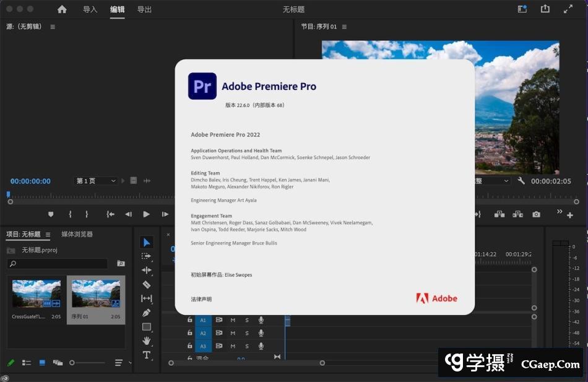Screen dimensions: 588x382
Task: Toggle lock on track A3
Action: click(190, 346)
